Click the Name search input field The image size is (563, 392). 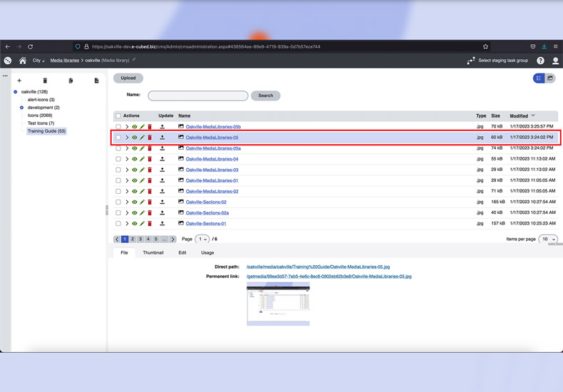(x=198, y=96)
